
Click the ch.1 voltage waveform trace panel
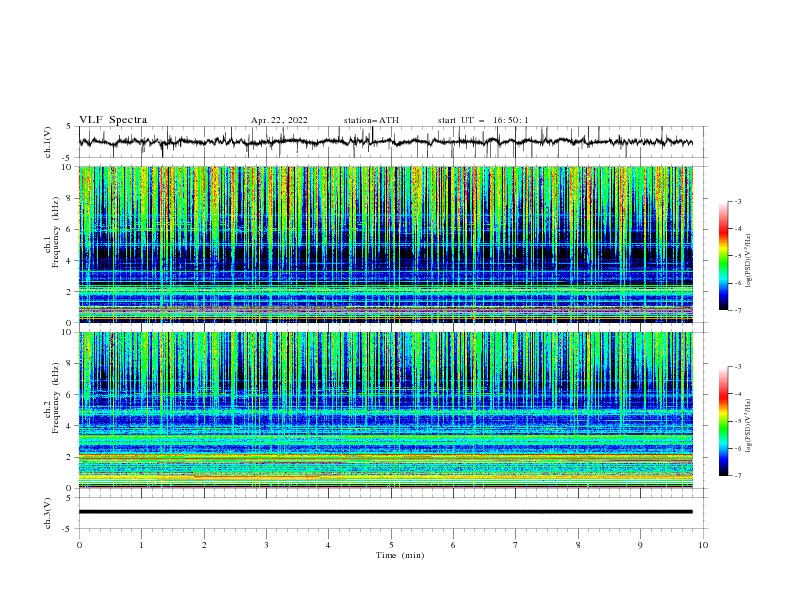pos(393,142)
